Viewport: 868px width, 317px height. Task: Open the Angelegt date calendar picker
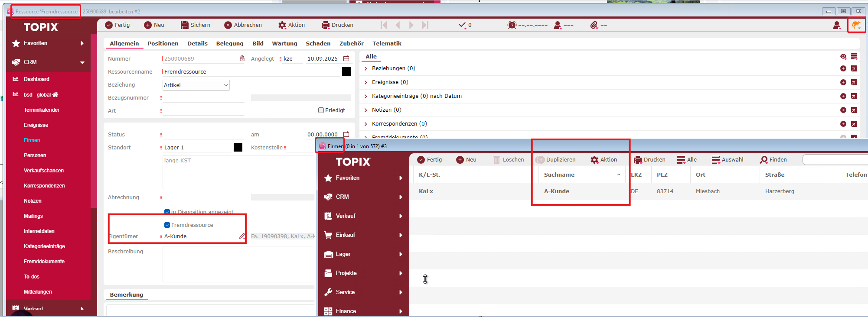346,58
